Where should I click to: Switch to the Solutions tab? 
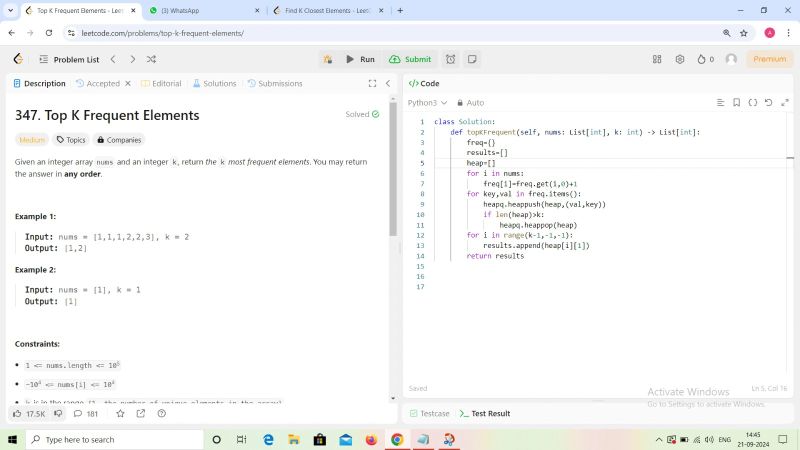(214, 84)
